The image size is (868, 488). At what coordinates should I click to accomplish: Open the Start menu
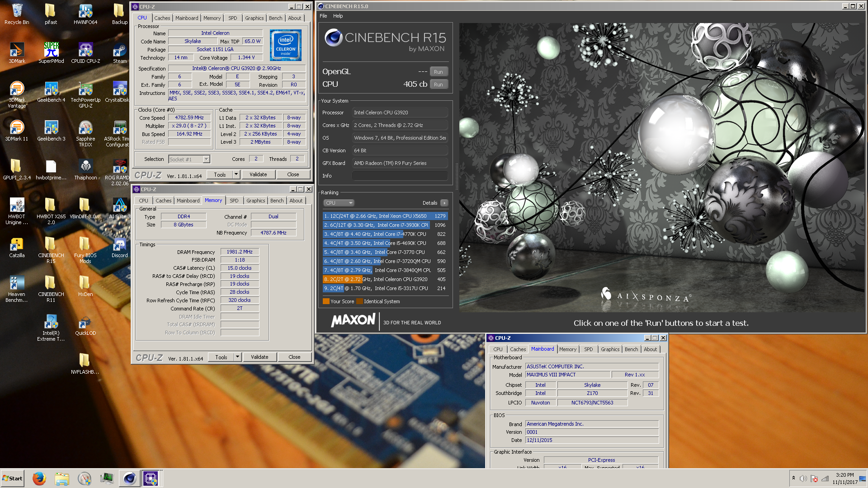point(12,478)
